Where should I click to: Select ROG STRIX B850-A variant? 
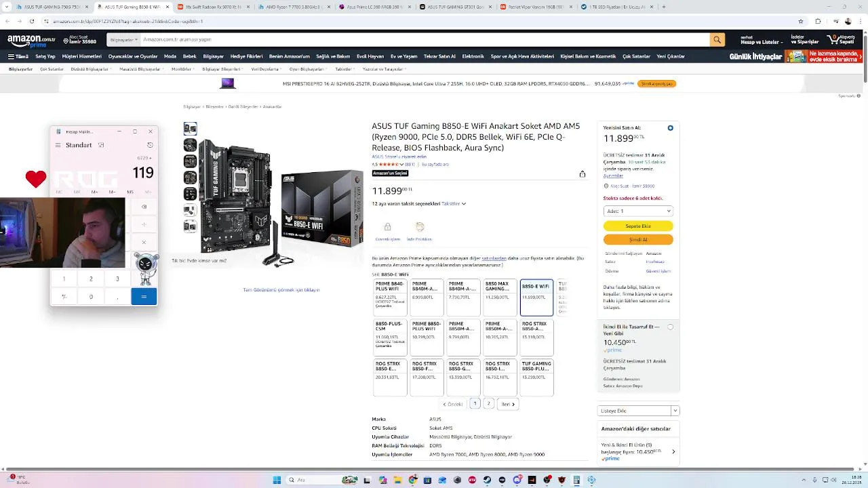(536, 338)
